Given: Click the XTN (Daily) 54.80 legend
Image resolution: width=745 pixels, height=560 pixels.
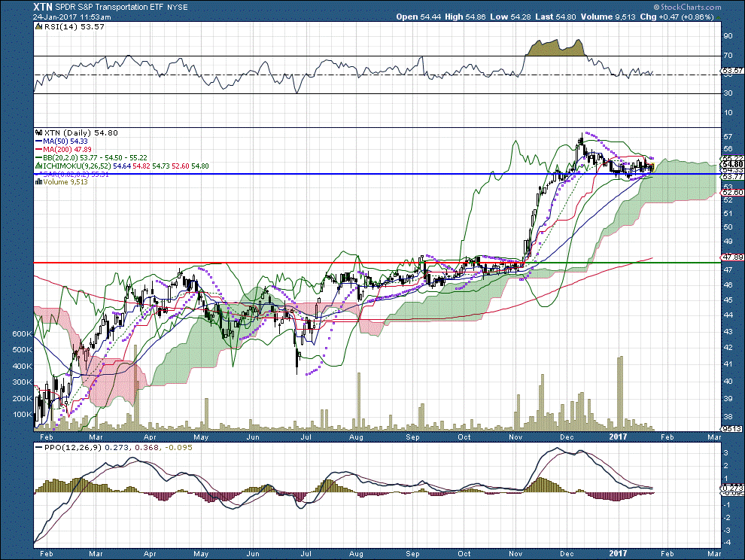Looking at the screenshot, I should [x=81, y=133].
